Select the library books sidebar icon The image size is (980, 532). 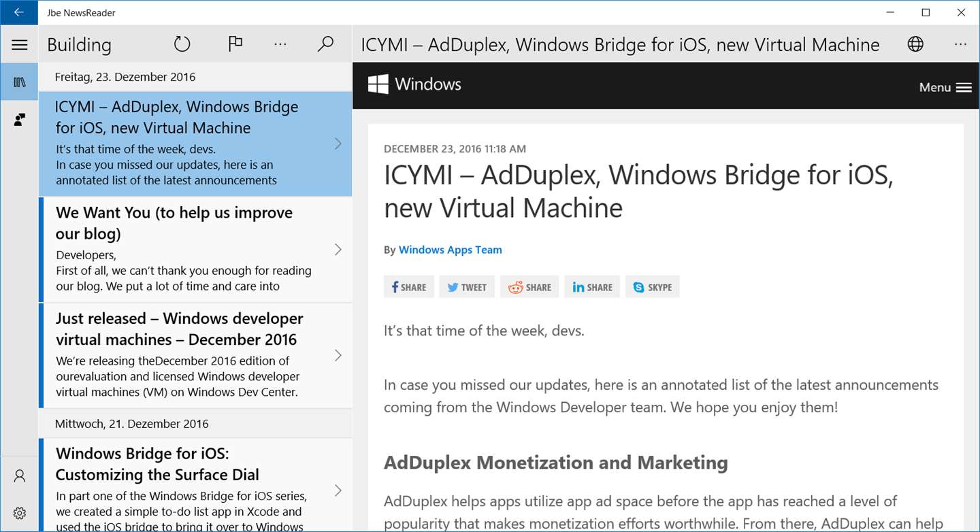click(x=20, y=82)
